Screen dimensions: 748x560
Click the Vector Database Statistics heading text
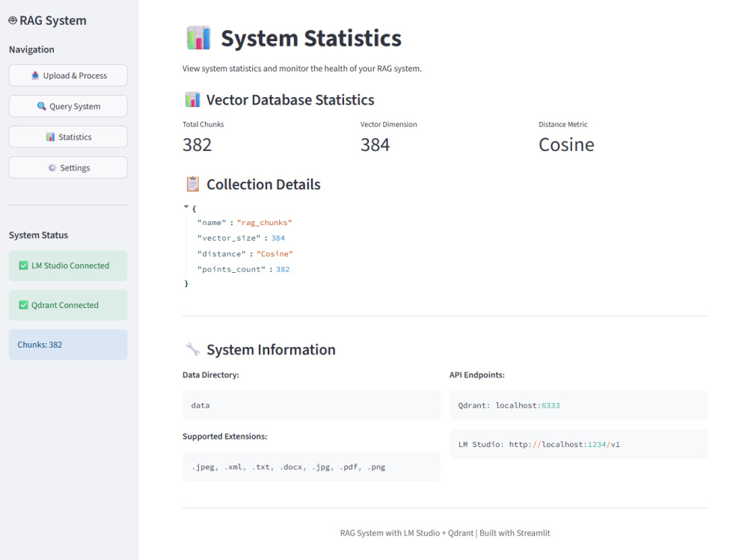pos(290,99)
